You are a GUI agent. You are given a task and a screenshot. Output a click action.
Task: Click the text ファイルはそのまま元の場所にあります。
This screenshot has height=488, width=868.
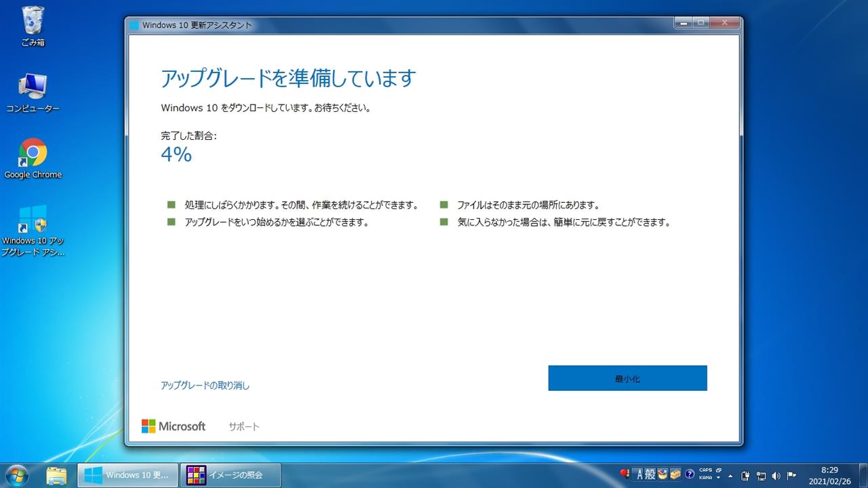point(528,205)
